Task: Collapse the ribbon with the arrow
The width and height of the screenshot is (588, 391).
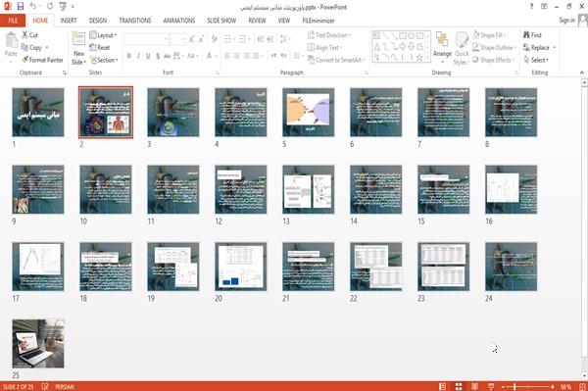Action: 581,73
